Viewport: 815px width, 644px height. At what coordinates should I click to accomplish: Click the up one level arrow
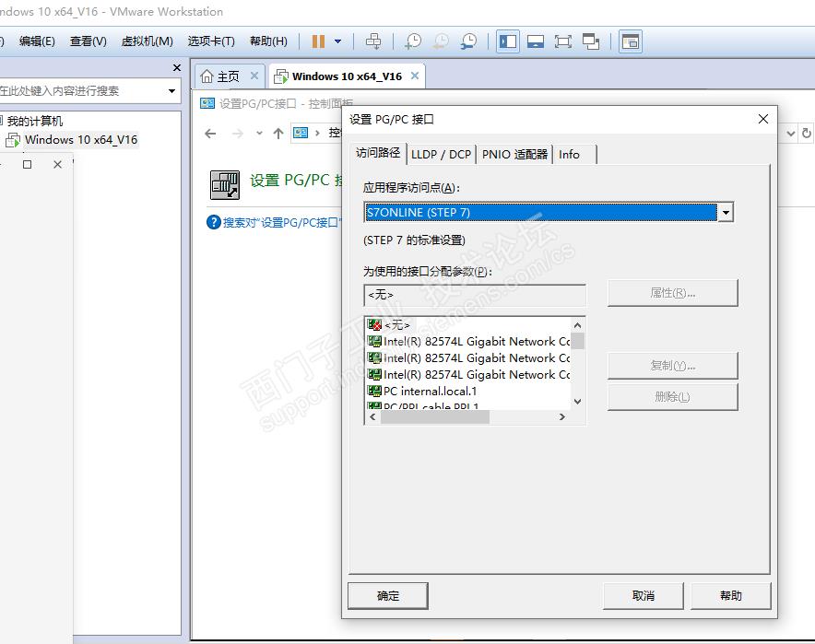278,134
